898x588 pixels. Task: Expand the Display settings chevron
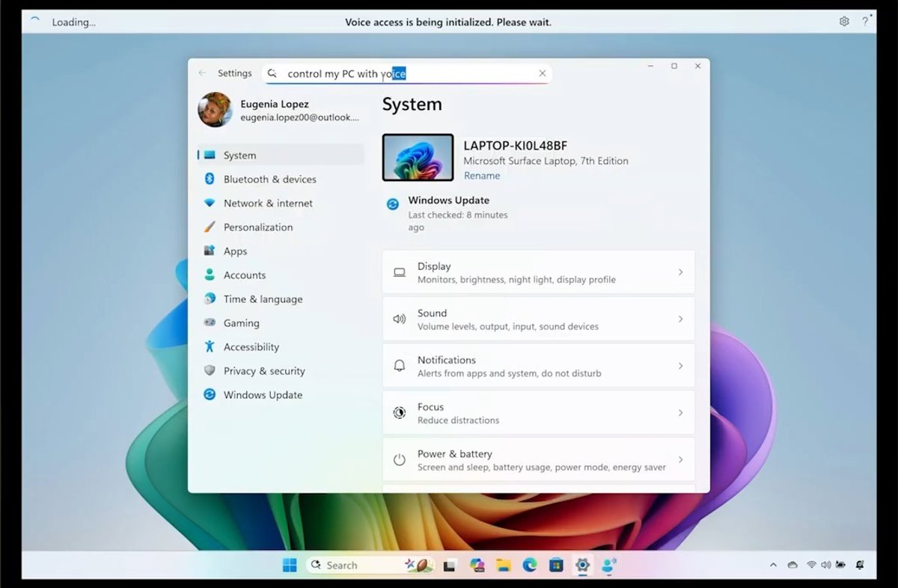[680, 272]
